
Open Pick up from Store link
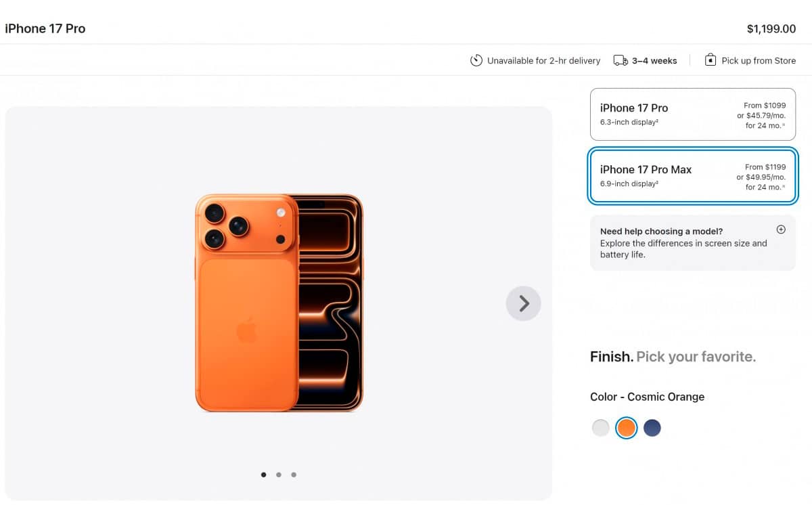[x=758, y=60]
